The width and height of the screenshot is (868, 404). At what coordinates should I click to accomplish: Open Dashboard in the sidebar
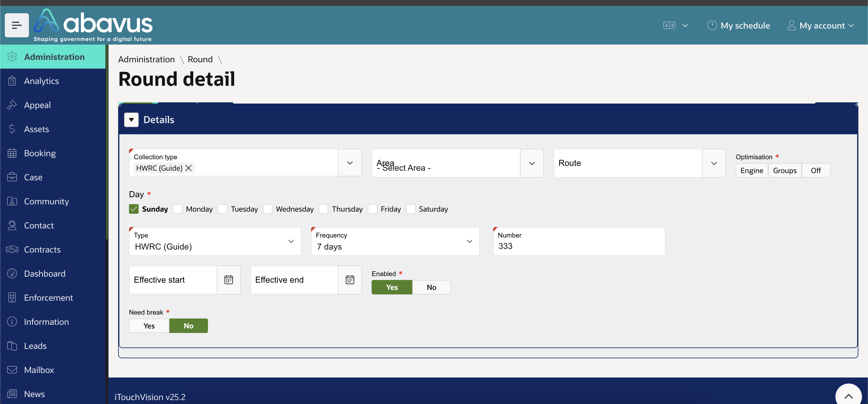(x=53, y=273)
